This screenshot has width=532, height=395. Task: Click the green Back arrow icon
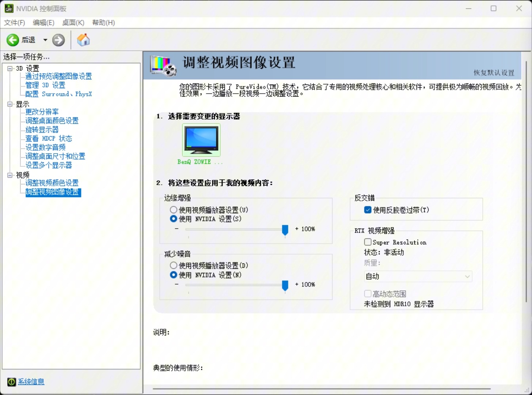point(13,40)
